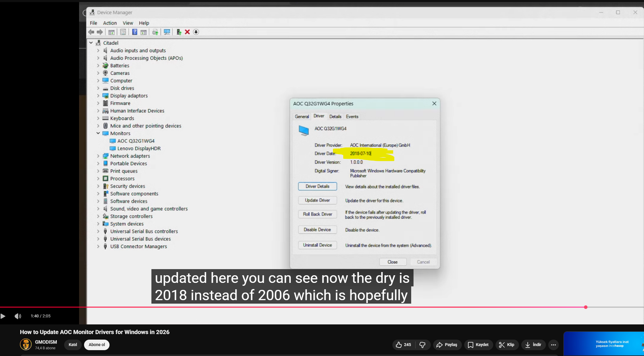Open the File menu
The height and width of the screenshot is (356, 644).
93,23
